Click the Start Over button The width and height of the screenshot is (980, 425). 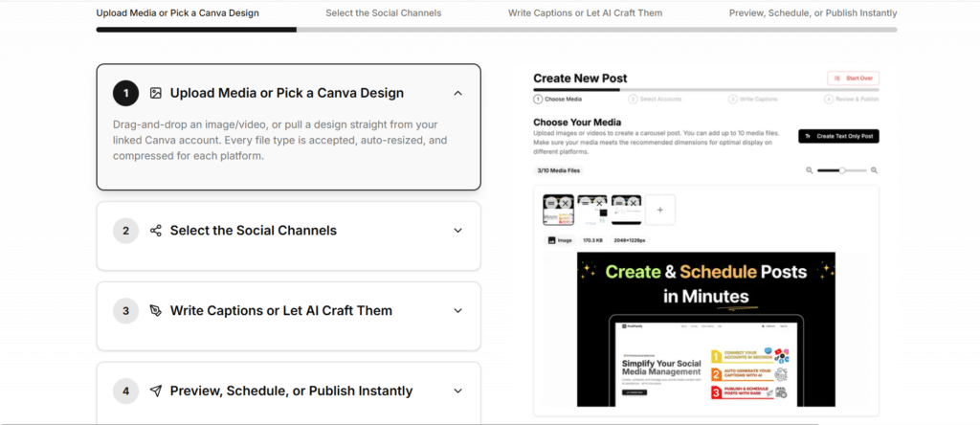[x=853, y=78]
